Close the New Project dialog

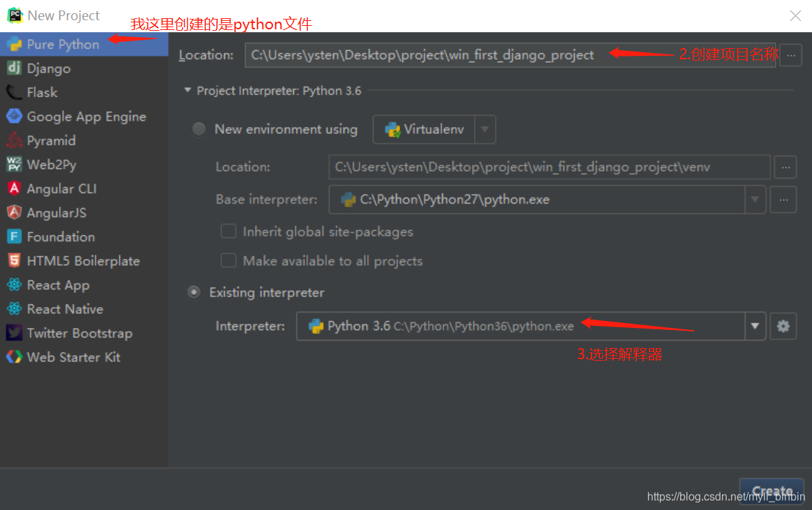[x=795, y=15]
